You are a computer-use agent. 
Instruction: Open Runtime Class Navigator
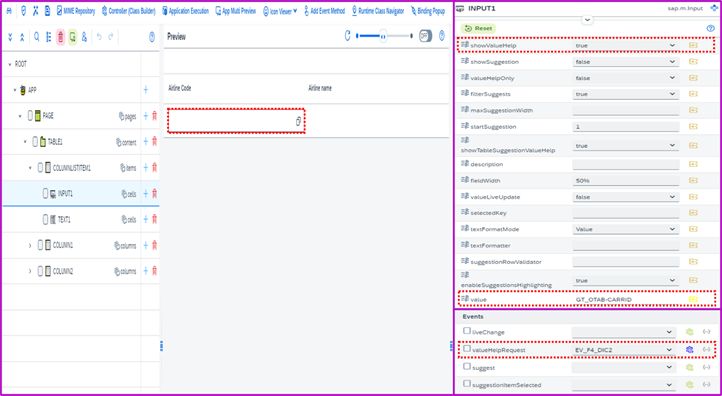pos(378,11)
